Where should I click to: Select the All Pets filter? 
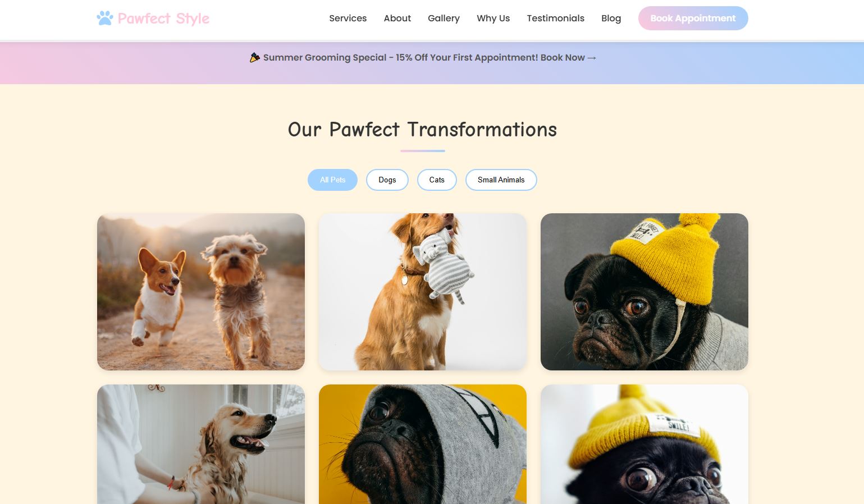point(332,180)
